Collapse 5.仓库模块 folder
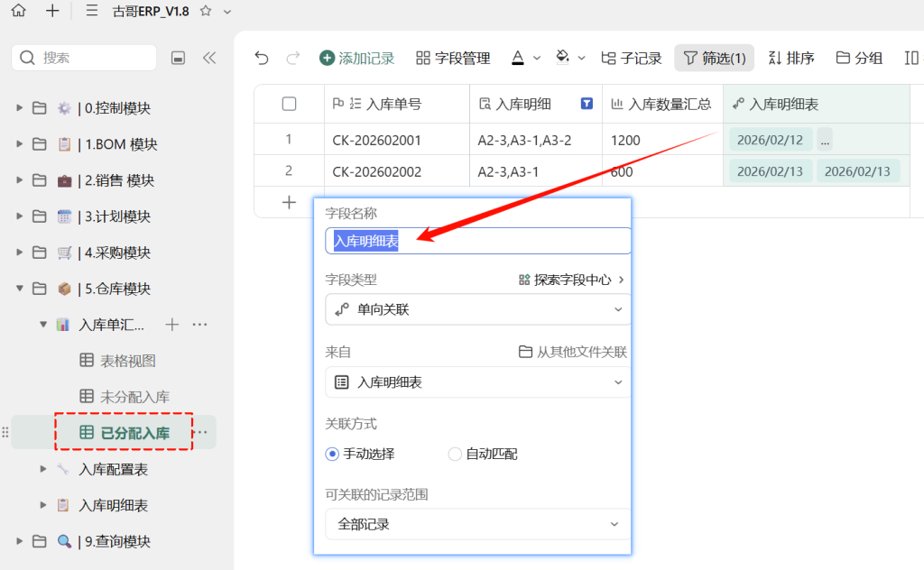This screenshot has height=570, width=924. coord(20,289)
